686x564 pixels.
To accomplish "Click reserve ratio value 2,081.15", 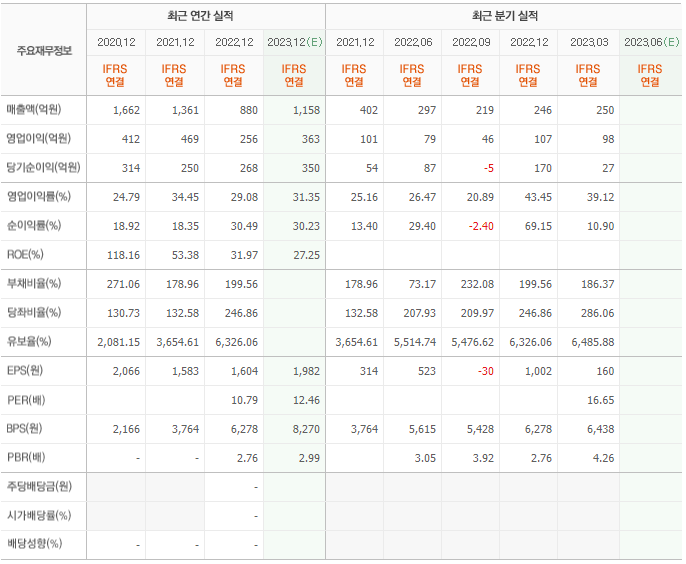I will click(119, 342).
